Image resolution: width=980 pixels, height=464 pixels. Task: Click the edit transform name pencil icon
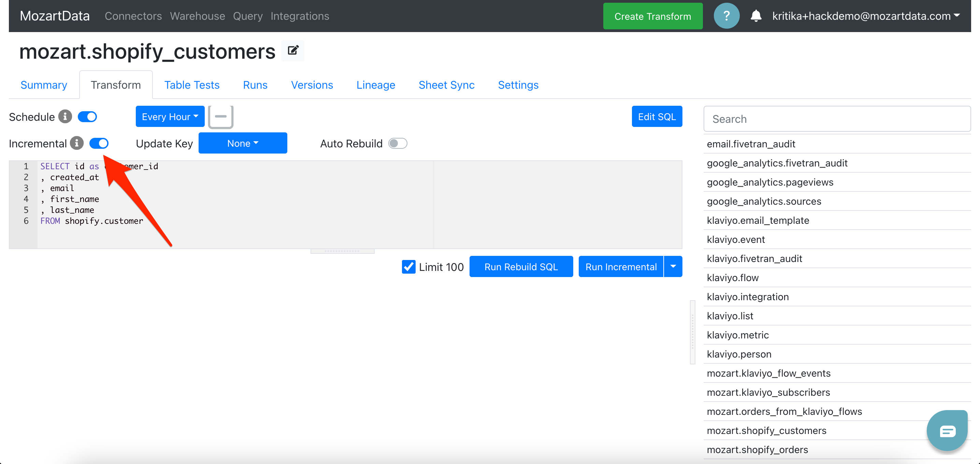292,50
